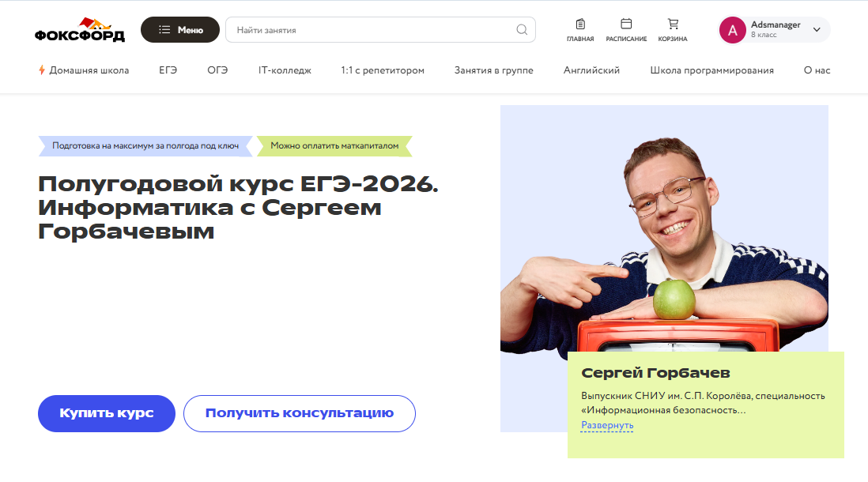This screenshot has height=482, width=868.
Task: Open the ЕГЭ menu item
Action: point(168,70)
